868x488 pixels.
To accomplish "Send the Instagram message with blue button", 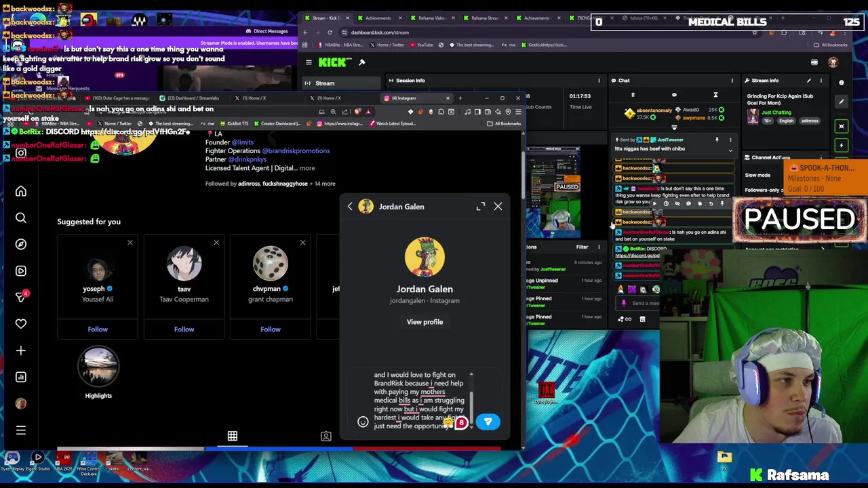I will [488, 422].
